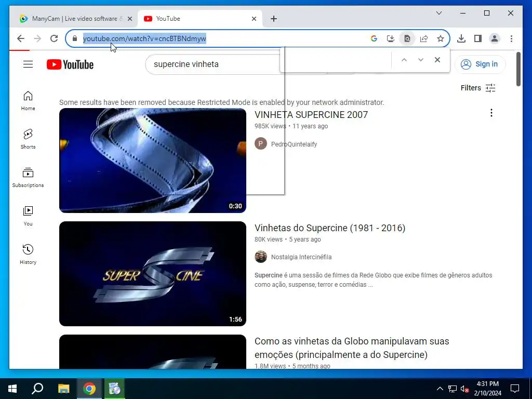Screen dimensions: 532x399
Task: Visit the PedroQuintelaify channel
Action: [294, 144]
